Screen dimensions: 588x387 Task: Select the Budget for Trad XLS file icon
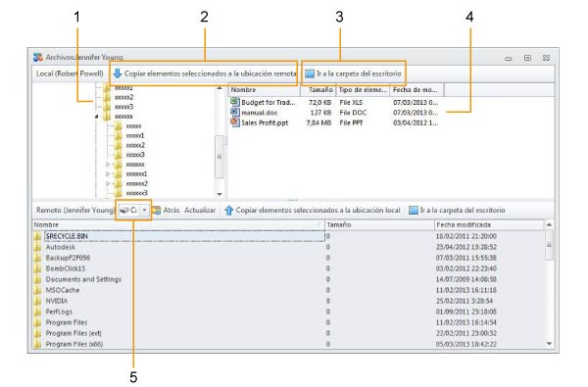pos(235,102)
